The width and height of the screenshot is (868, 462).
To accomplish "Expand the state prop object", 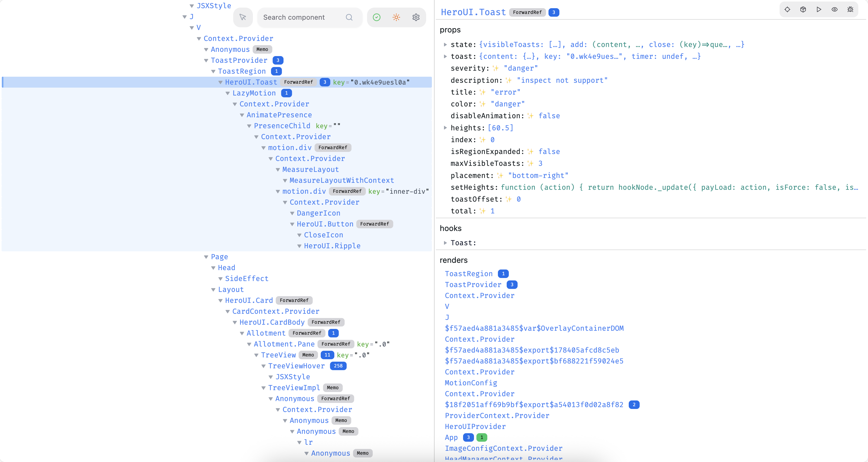I will pos(445,45).
